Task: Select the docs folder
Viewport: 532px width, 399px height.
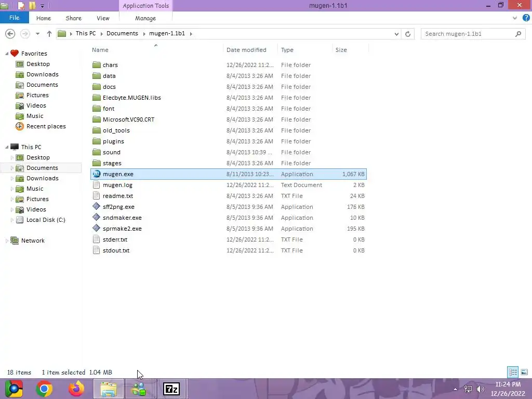Action: 109,87
